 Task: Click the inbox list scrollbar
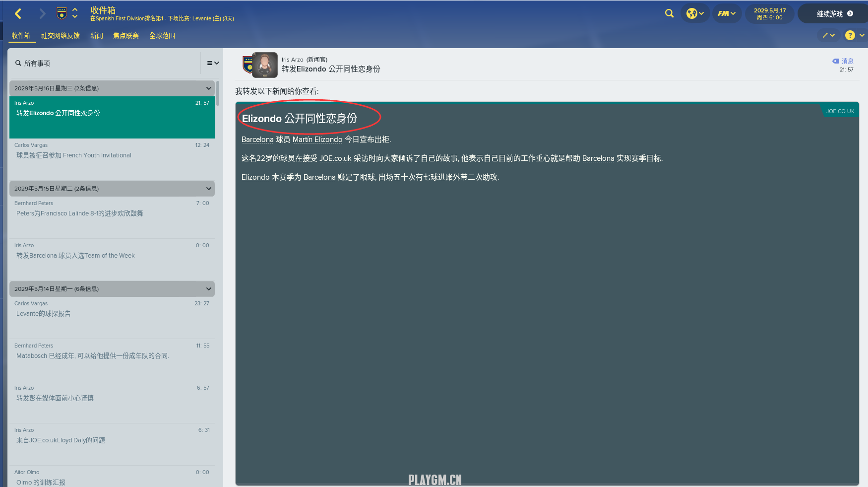pos(218,93)
